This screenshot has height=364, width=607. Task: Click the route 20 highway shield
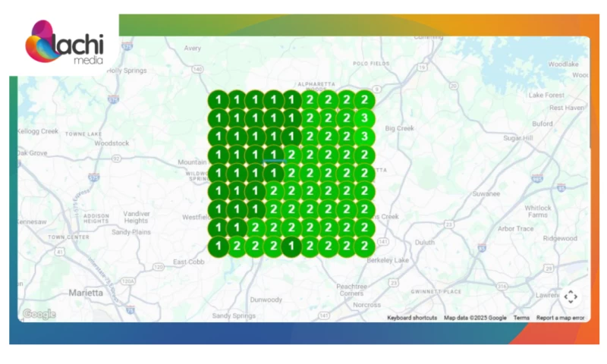pos(454,86)
